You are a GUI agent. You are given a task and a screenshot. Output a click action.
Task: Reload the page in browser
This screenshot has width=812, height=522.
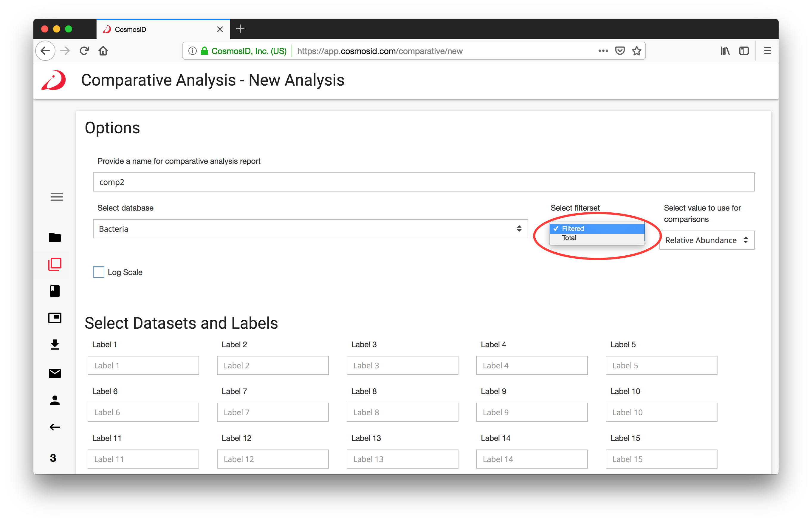[x=84, y=51]
